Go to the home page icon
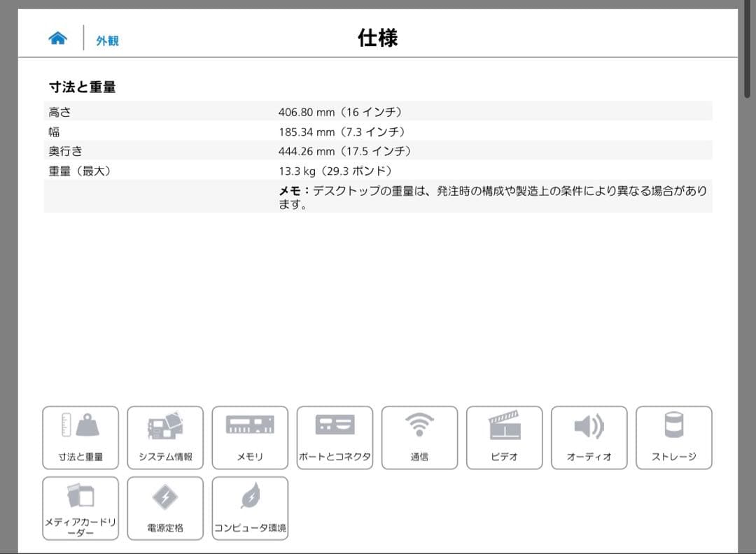Viewport: 756px width, 554px height. (x=57, y=38)
